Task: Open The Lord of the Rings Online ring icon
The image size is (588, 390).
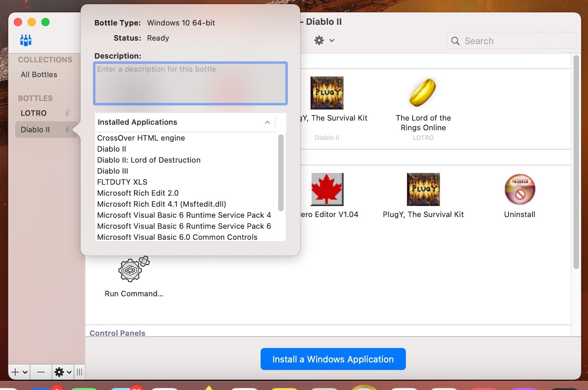Action: coord(423,93)
